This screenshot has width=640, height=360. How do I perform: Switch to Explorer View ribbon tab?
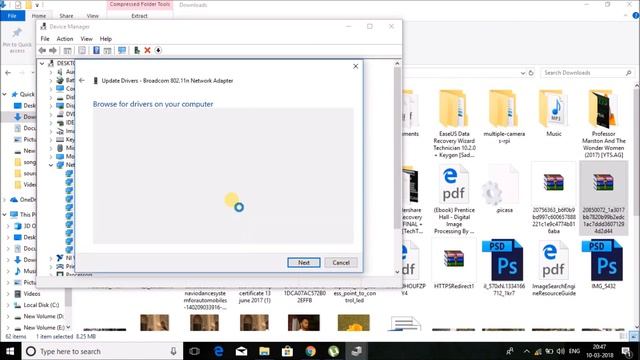[x=93, y=16]
